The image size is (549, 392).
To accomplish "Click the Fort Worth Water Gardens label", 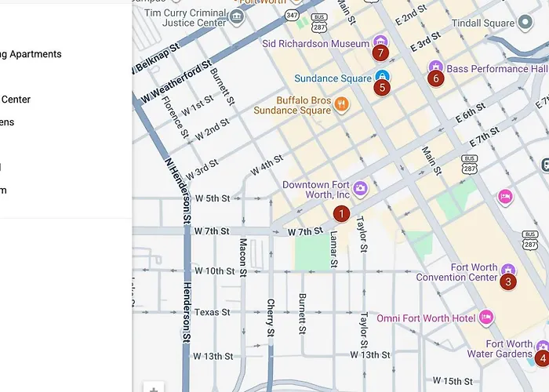I will [500, 349].
